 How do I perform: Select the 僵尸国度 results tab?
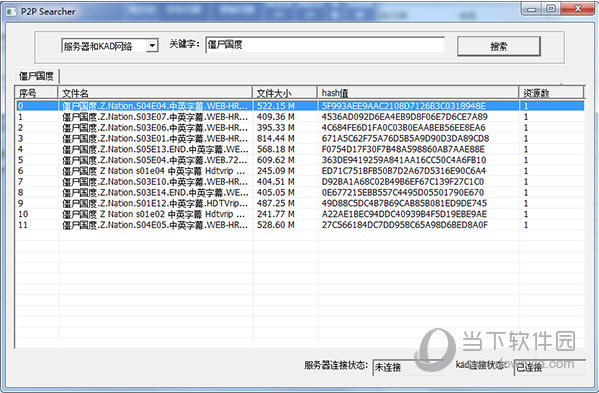coord(36,76)
